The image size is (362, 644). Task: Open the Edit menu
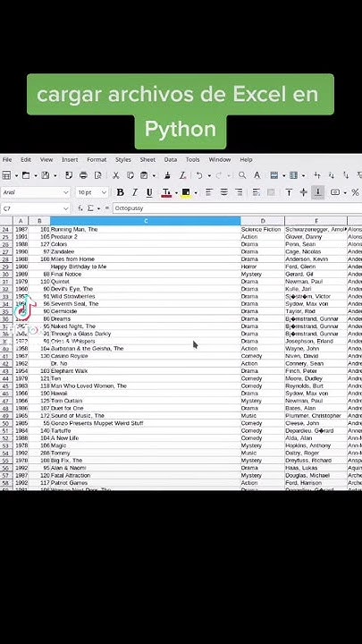(x=26, y=159)
